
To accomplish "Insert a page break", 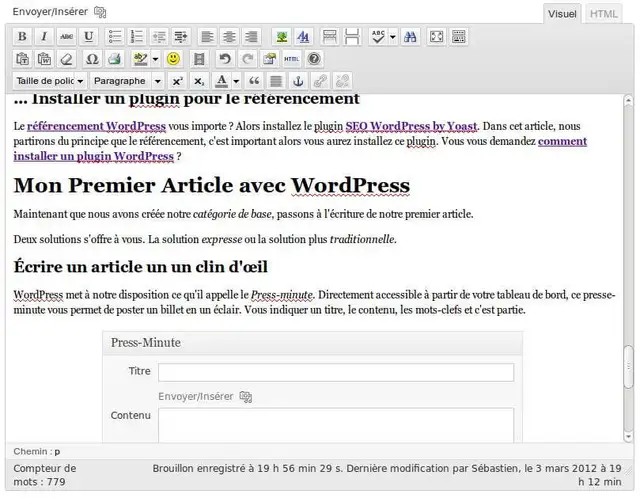I will pos(352,37).
